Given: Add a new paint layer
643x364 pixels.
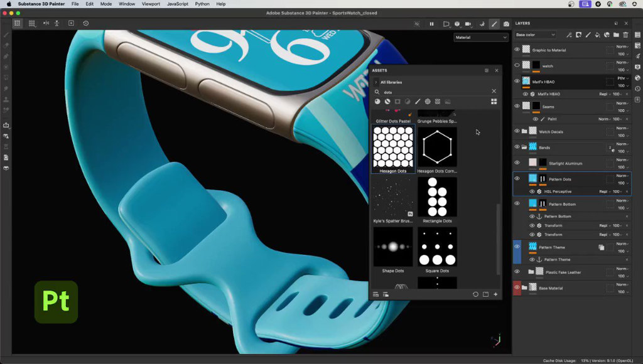Looking at the screenshot, I should [588, 35].
